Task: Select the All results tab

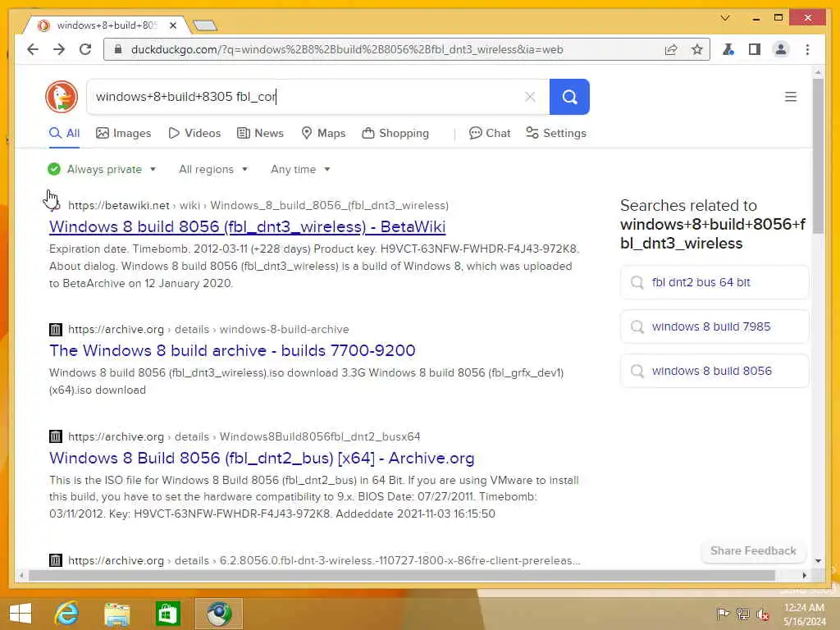Action: (64, 134)
